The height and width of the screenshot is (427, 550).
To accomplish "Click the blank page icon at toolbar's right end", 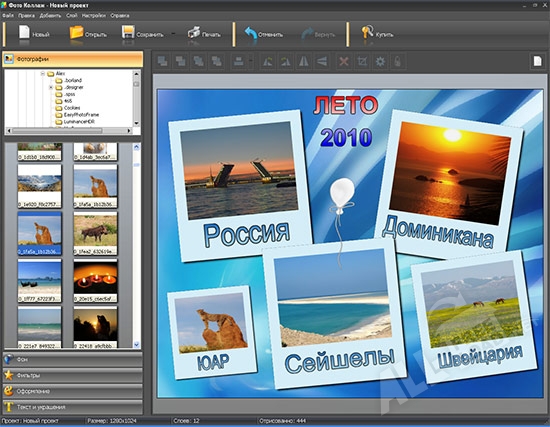I will click(537, 61).
